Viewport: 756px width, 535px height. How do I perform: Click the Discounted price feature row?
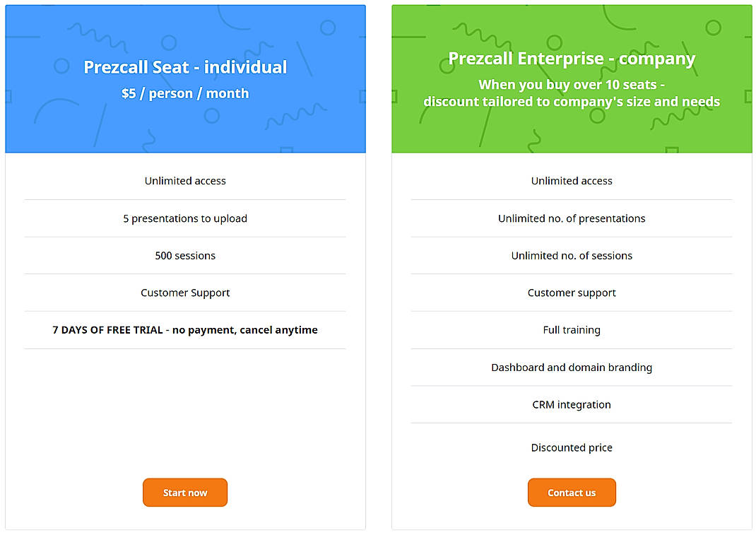(x=572, y=447)
